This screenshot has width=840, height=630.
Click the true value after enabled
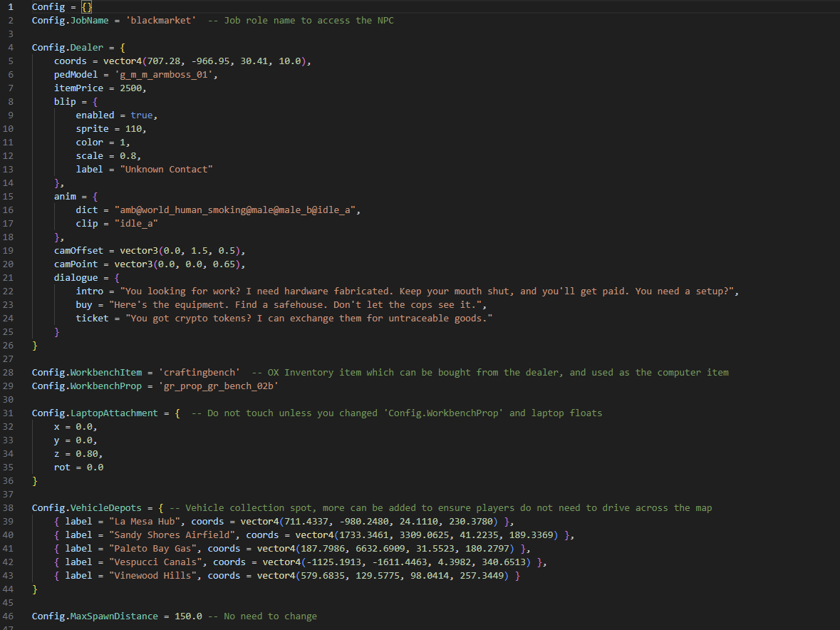pyautogui.click(x=142, y=115)
